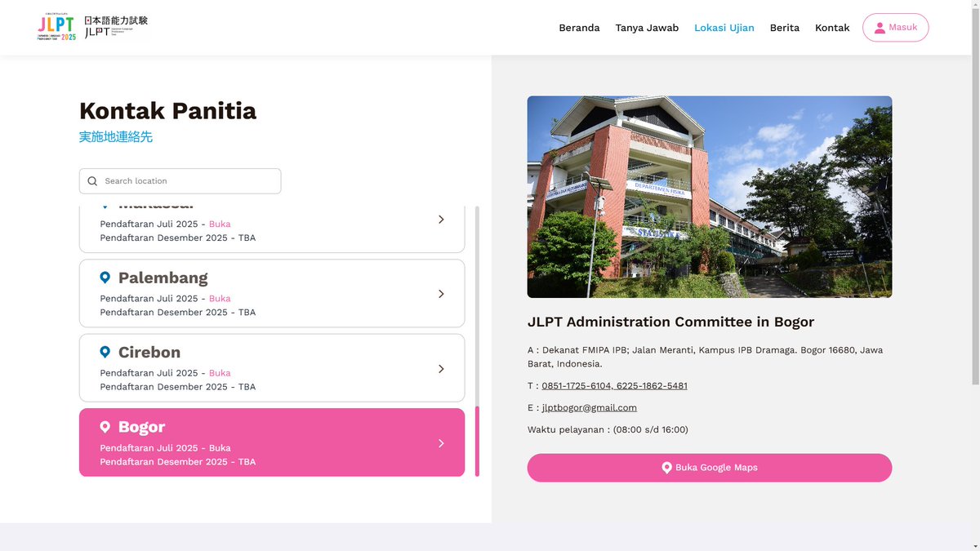Focus the Search location field
Image resolution: width=980 pixels, height=551 pixels.
coord(180,181)
